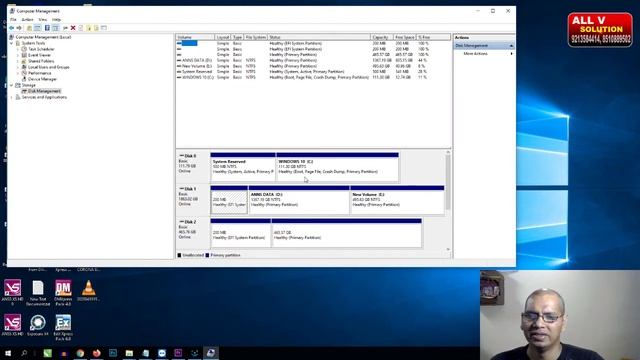The image size is (640, 360).
Task: Open the File menu
Action: [x=13, y=20]
